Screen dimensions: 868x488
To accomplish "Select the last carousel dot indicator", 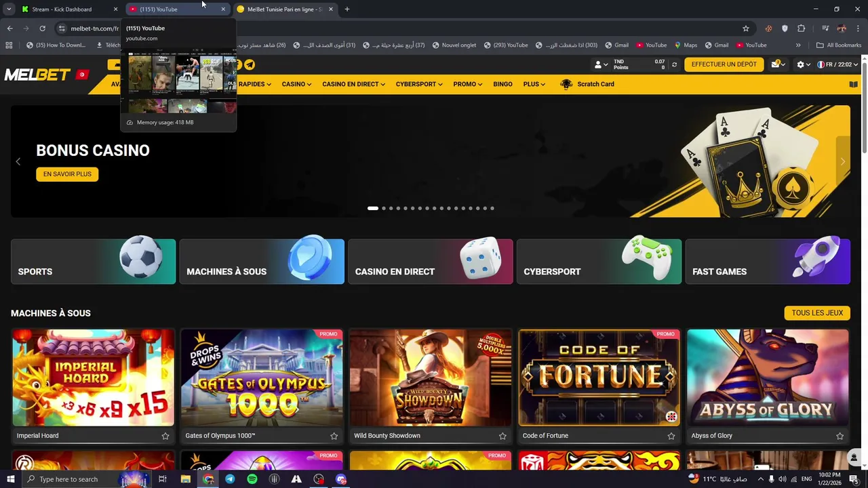I will pos(492,208).
